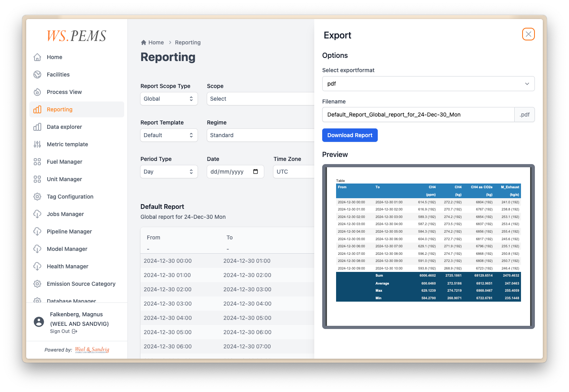
Task: Open the export format dropdown
Action: click(428, 84)
